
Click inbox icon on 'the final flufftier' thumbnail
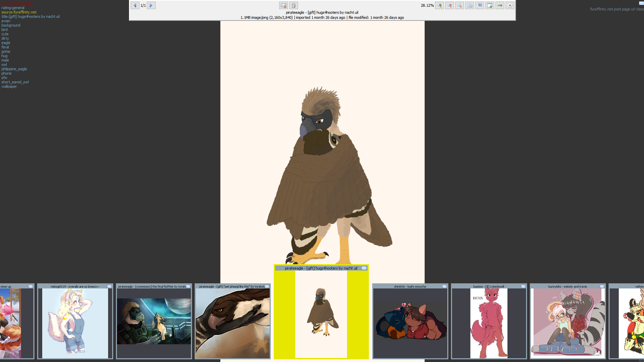tap(188, 286)
